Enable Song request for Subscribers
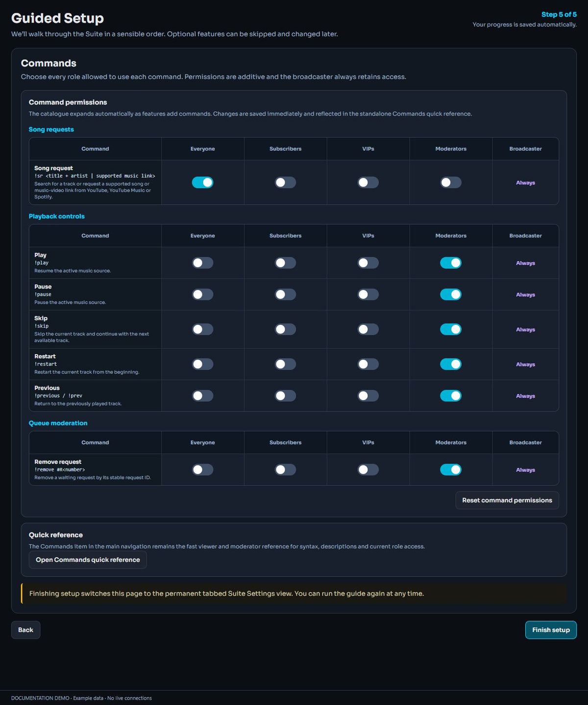This screenshot has width=588, height=705. point(285,182)
